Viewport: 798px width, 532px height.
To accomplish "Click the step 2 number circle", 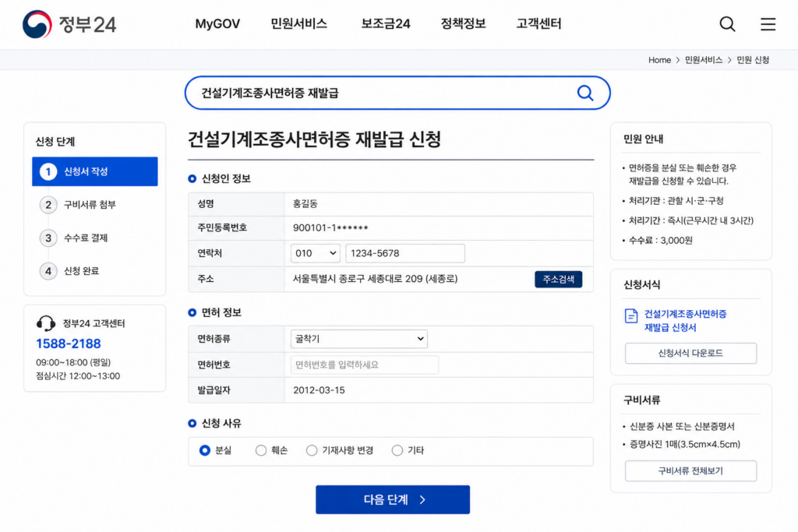I will coord(48,204).
